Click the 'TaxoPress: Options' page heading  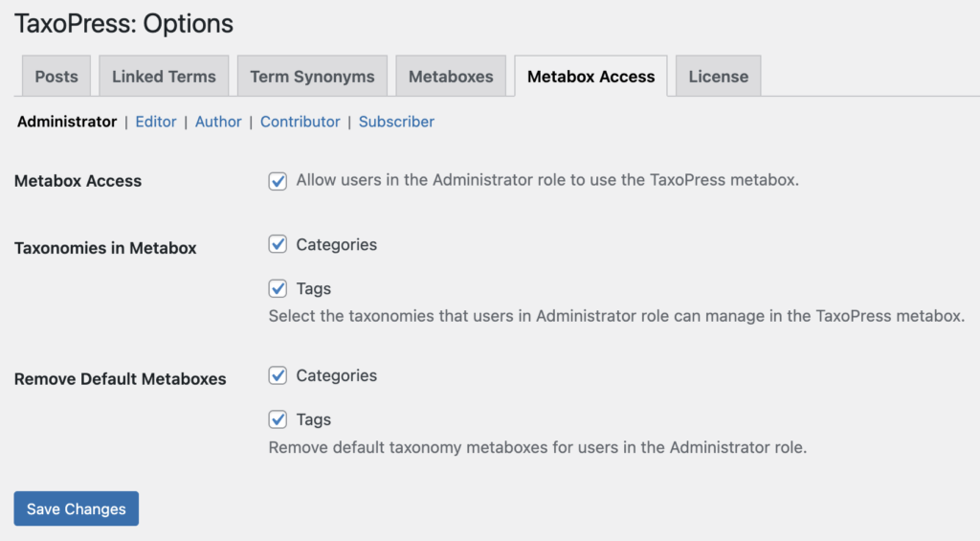(123, 24)
